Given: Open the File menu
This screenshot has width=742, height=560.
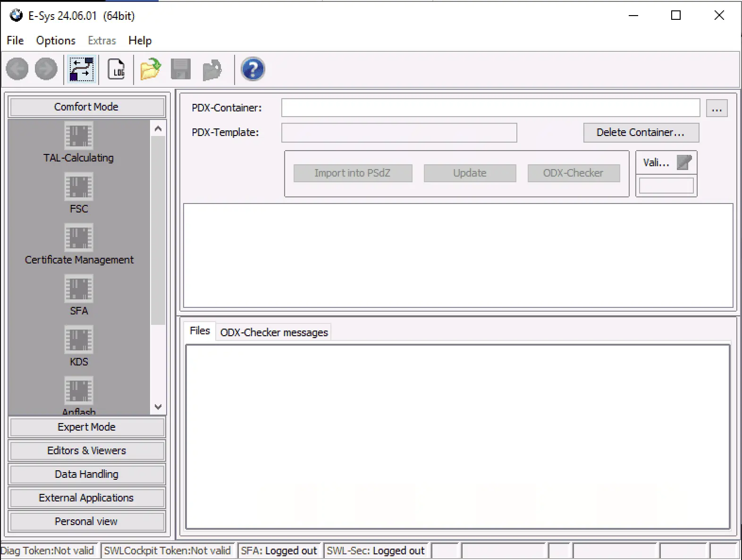Looking at the screenshot, I should pos(15,41).
